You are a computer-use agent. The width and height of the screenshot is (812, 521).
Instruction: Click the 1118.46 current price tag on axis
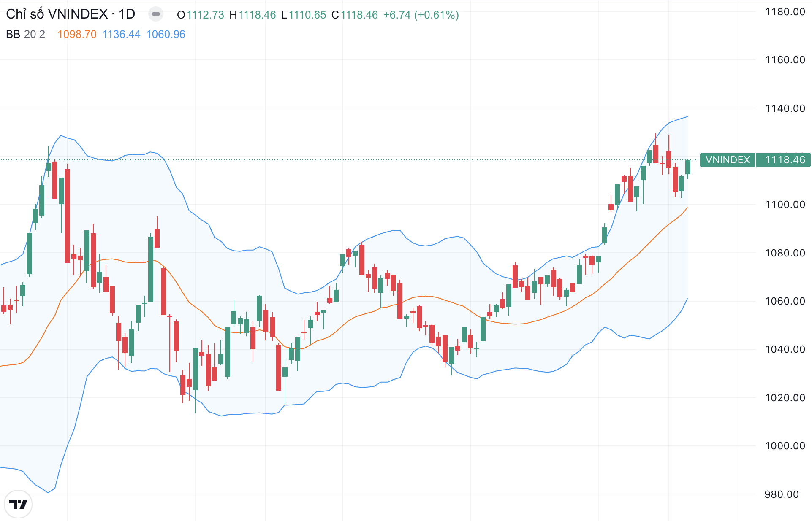click(783, 160)
